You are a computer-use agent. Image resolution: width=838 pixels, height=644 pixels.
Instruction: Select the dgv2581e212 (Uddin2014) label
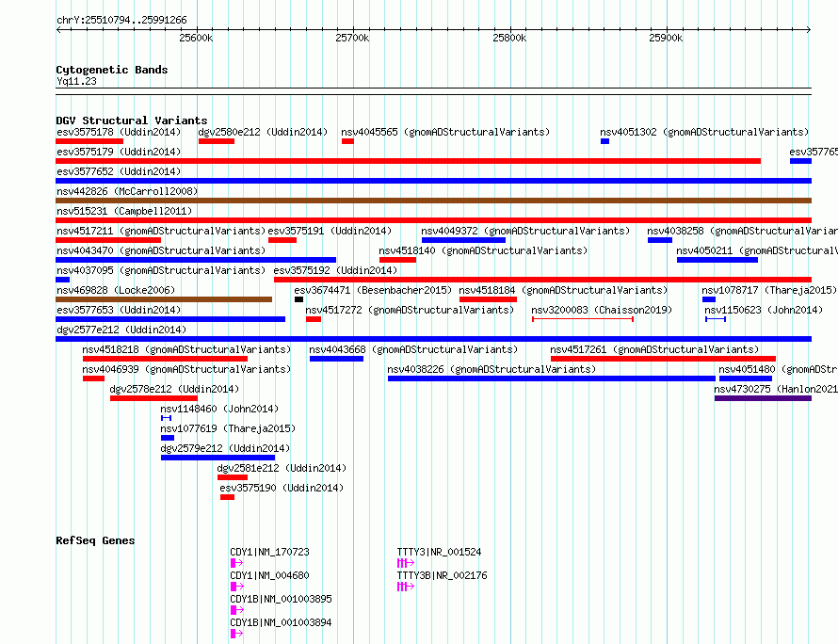tap(282, 468)
